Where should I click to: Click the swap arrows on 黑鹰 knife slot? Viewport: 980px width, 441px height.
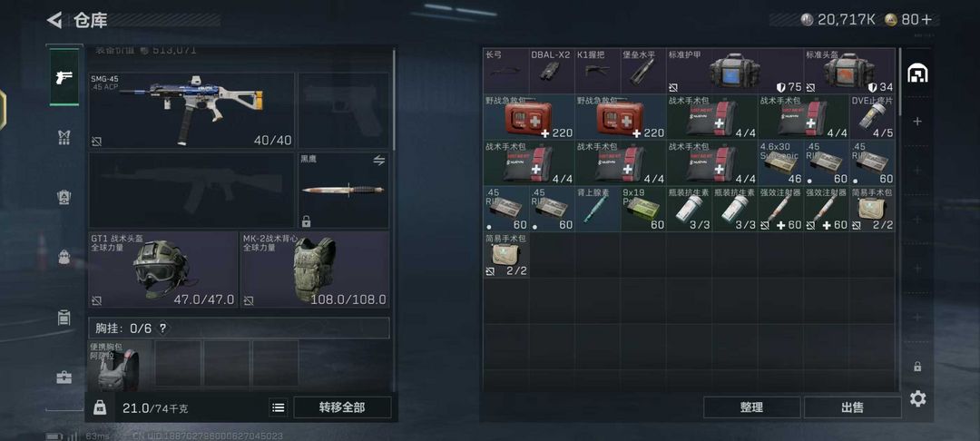(378, 160)
